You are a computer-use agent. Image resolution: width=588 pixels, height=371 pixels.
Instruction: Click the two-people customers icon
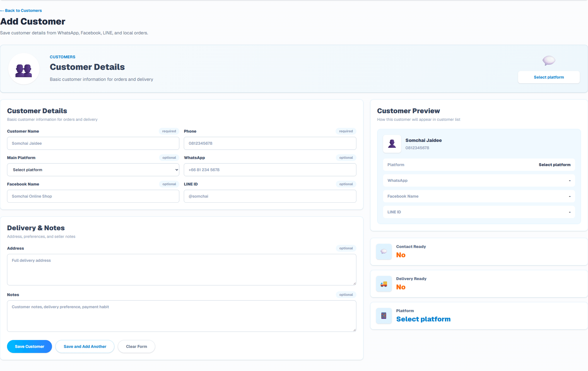[x=24, y=70]
